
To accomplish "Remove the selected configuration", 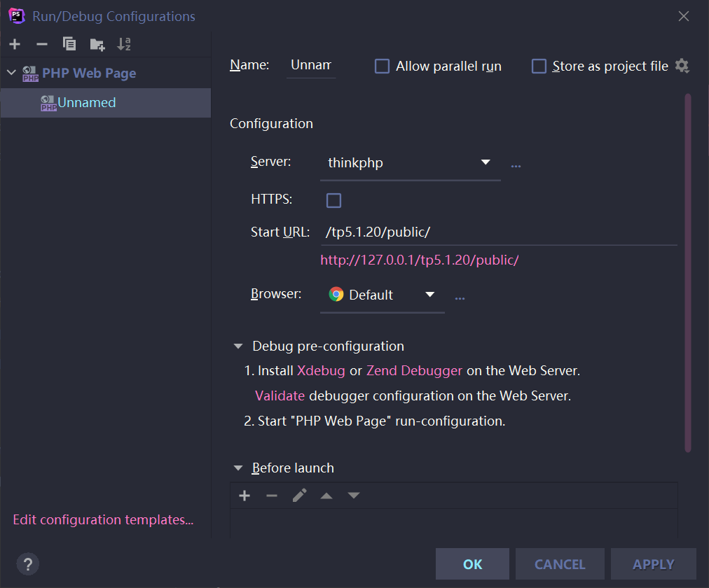I will [41, 43].
